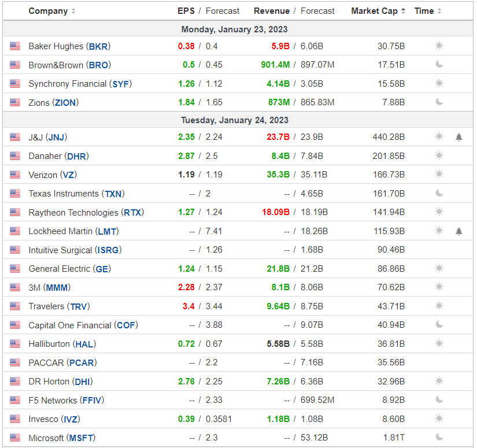Click the sun time icon for Danaher
This screenshot has width=477, height=448.
pyautogui.click(x=439, y=155)
